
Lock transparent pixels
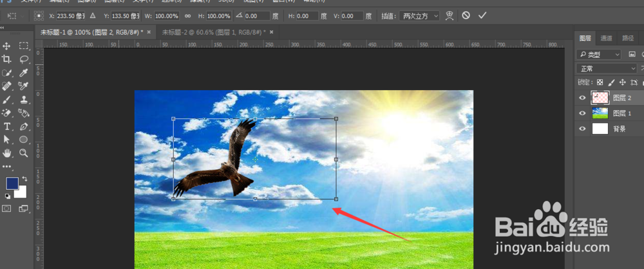tap(600, 82)
